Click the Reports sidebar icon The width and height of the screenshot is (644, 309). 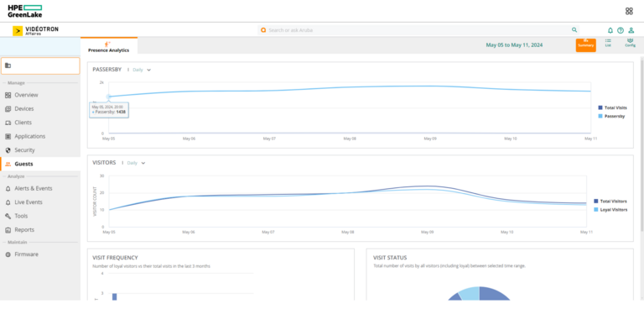[x=8, y=230]
